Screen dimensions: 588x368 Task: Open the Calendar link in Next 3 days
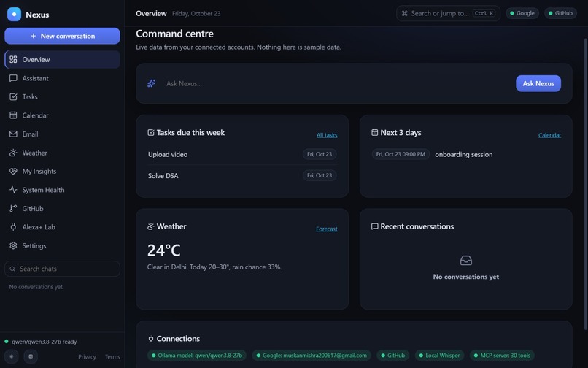coord(549,135)
